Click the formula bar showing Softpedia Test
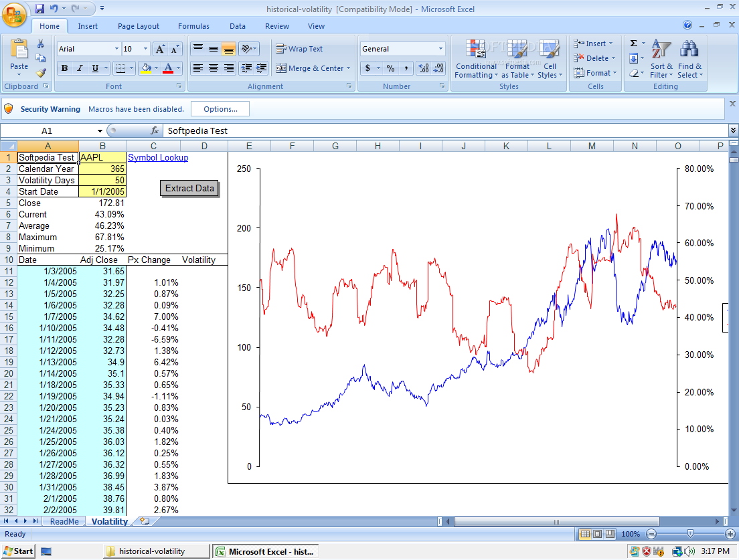The width and height of the screenshot is (739, 560). [x=445, y=131]
